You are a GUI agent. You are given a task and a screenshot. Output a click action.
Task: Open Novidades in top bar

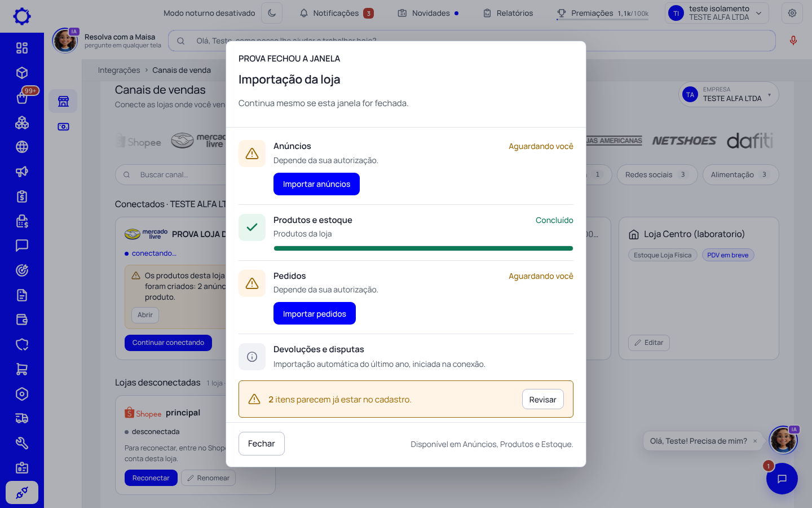(x=429, y=13)
